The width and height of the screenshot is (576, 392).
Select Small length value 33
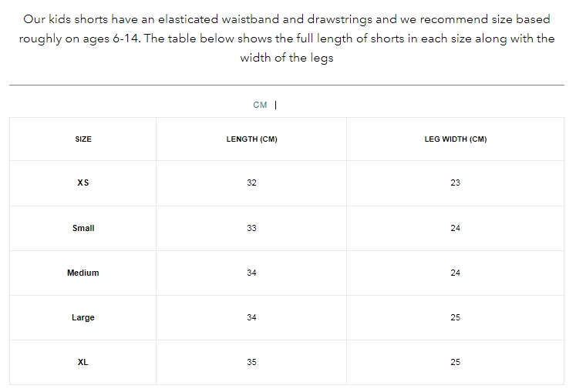(x=251, y=228)
